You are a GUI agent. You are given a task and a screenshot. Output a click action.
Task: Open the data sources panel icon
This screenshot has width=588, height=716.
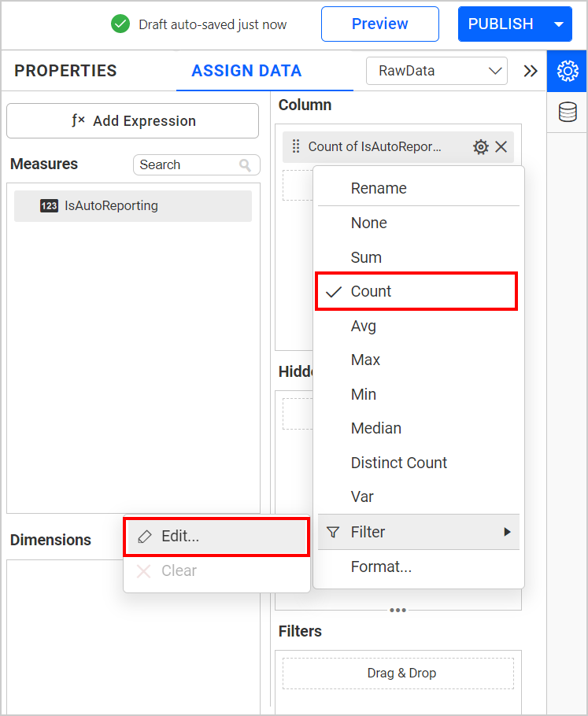(x=567, y=113)
